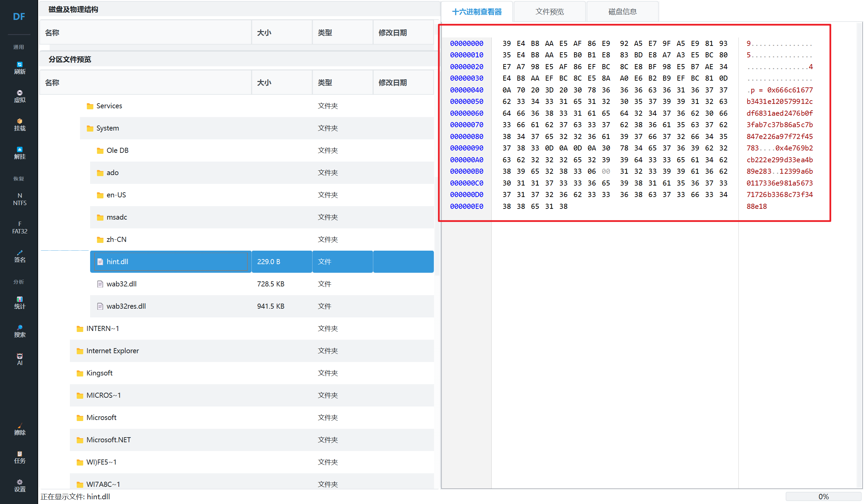Screen dimensions: 864x504
Task: Open the 签名 signature tool
Action: tap(20, 256)
